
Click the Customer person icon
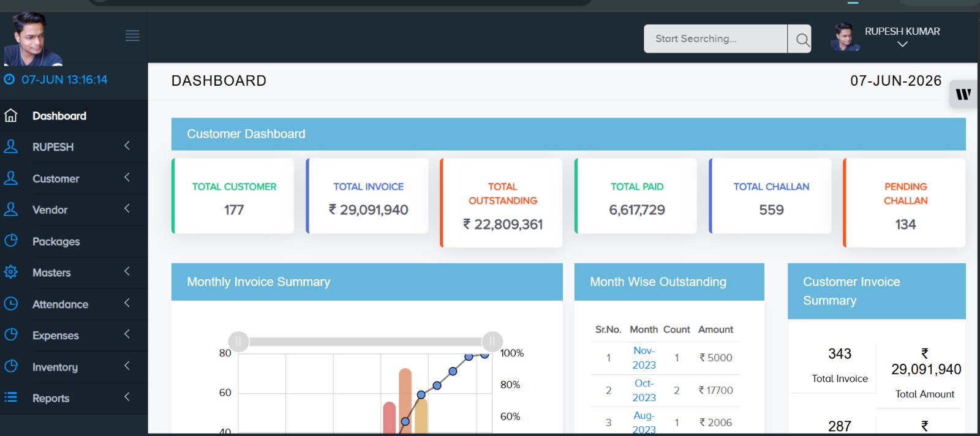point(11,178)
